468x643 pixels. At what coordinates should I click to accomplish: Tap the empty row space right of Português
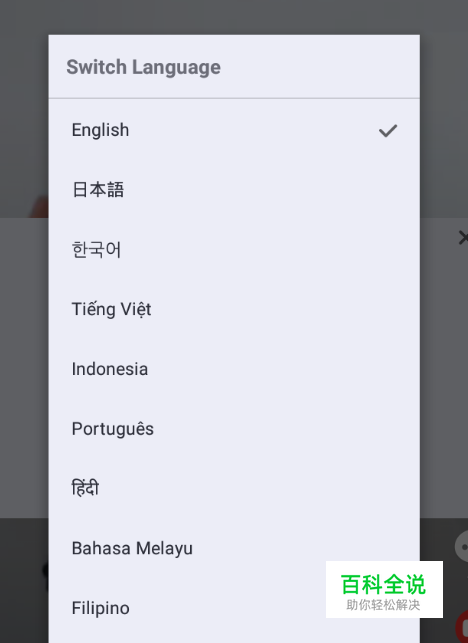click(286, 429)
